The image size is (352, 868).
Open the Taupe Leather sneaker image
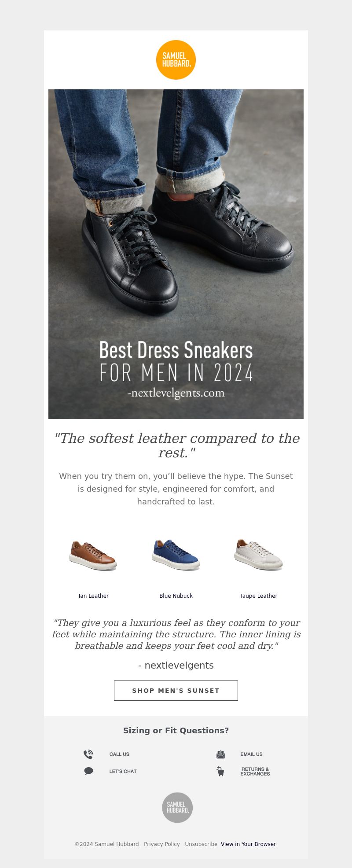[x=259, y=555]
